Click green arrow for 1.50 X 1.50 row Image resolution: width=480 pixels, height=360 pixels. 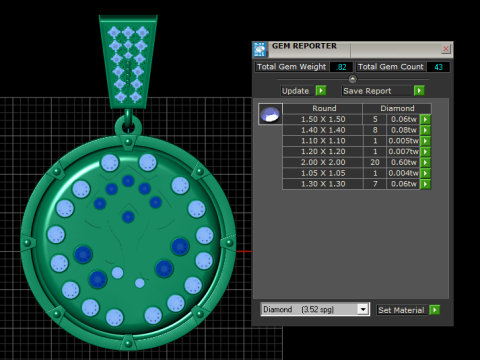(425, 119)
